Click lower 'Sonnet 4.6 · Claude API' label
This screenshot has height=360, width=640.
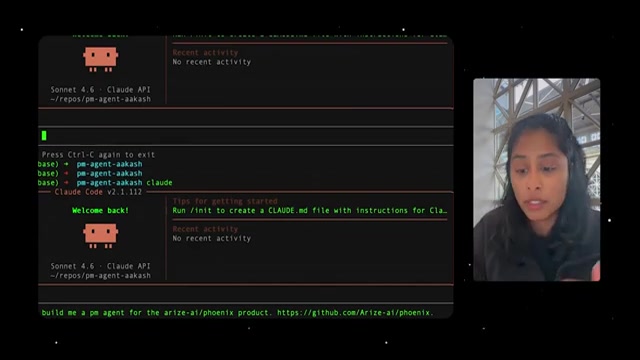tap(100, 266)
